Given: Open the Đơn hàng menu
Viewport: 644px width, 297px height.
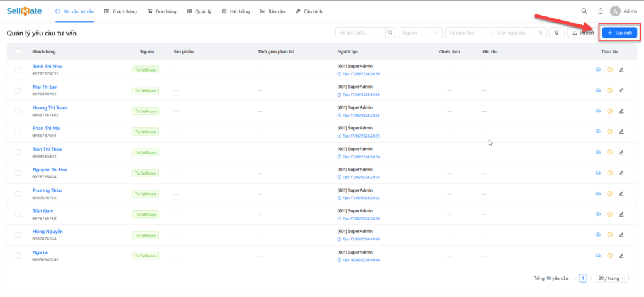Looking at the screenshot, I should click(162, 11).
